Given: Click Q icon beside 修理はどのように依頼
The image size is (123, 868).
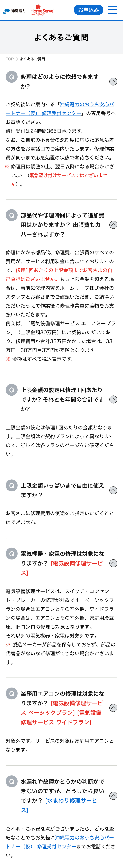Looking at the screenshot, I should [12, 77].
